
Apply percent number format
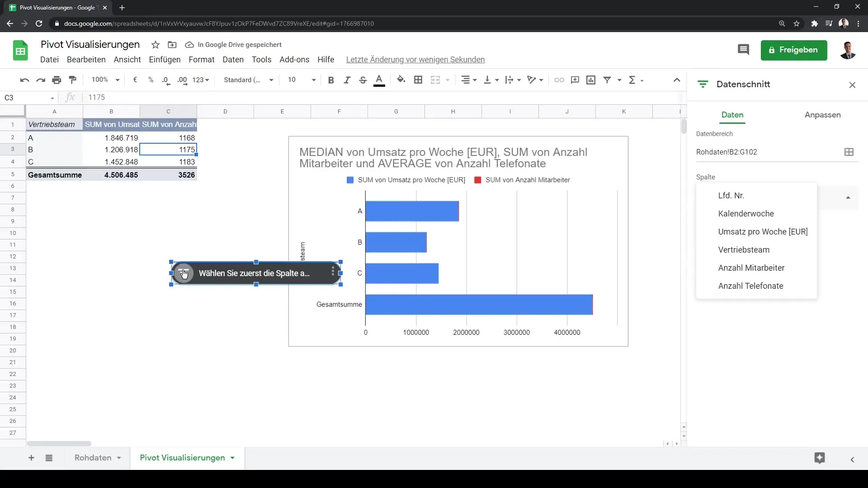(151, 80)
